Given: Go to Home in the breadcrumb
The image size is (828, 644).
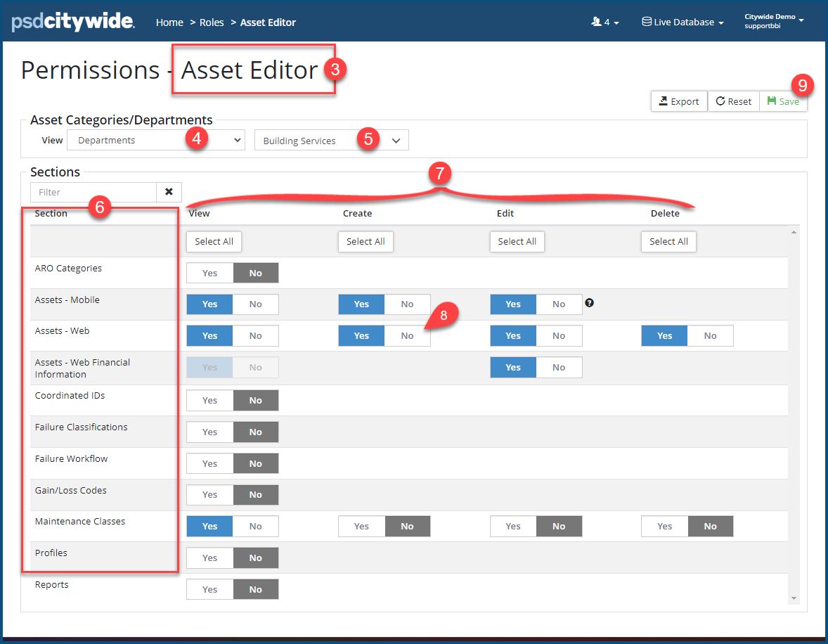Looking at the screenshot, I should point(169,22).
